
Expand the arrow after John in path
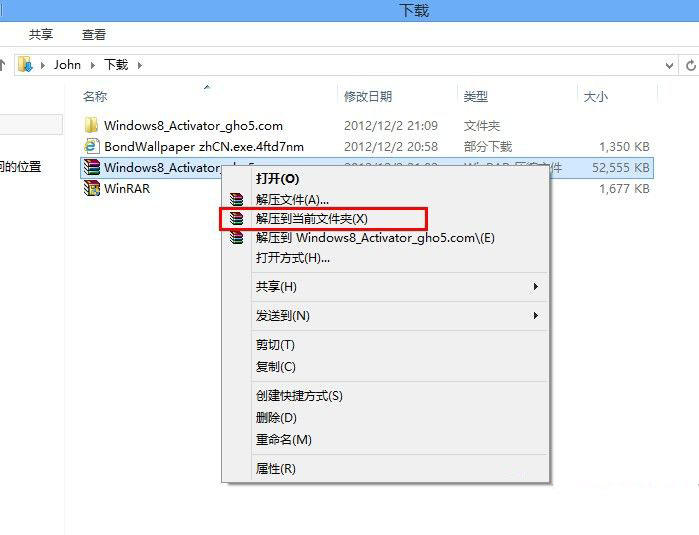[x=93, y=66]
